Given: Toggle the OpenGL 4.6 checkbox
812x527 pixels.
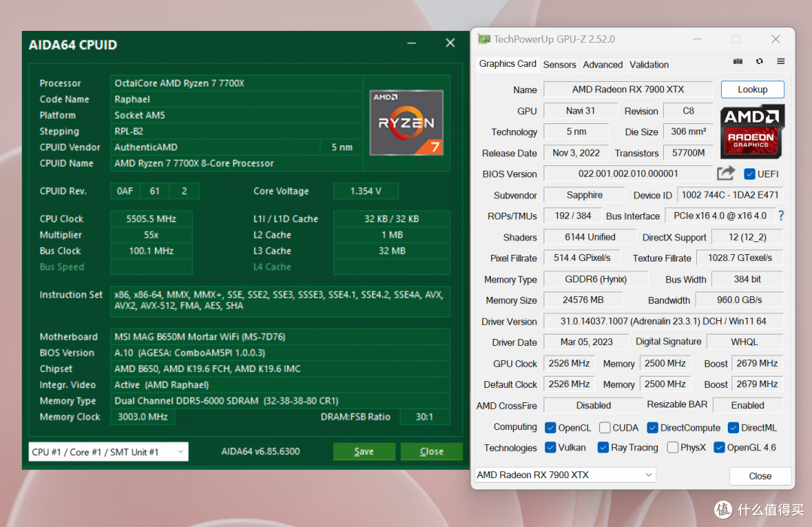Looking at the screenshot, I should click(720, 447).
